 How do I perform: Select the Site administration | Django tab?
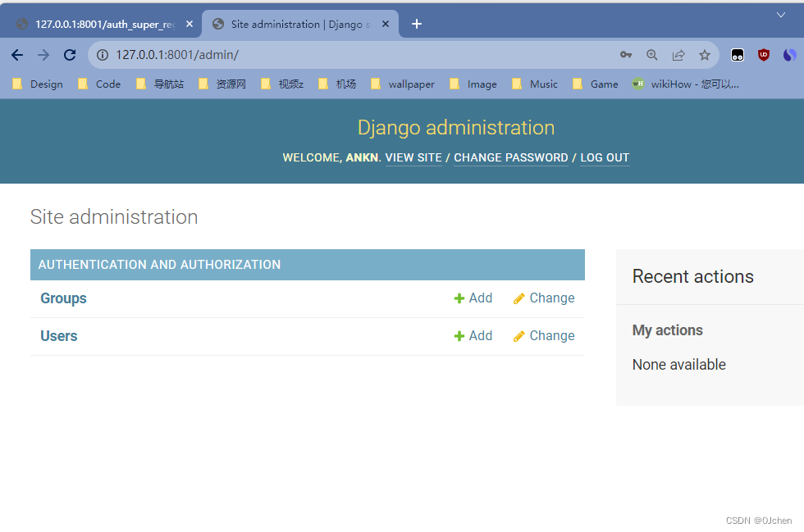click(x=300, y=24)
